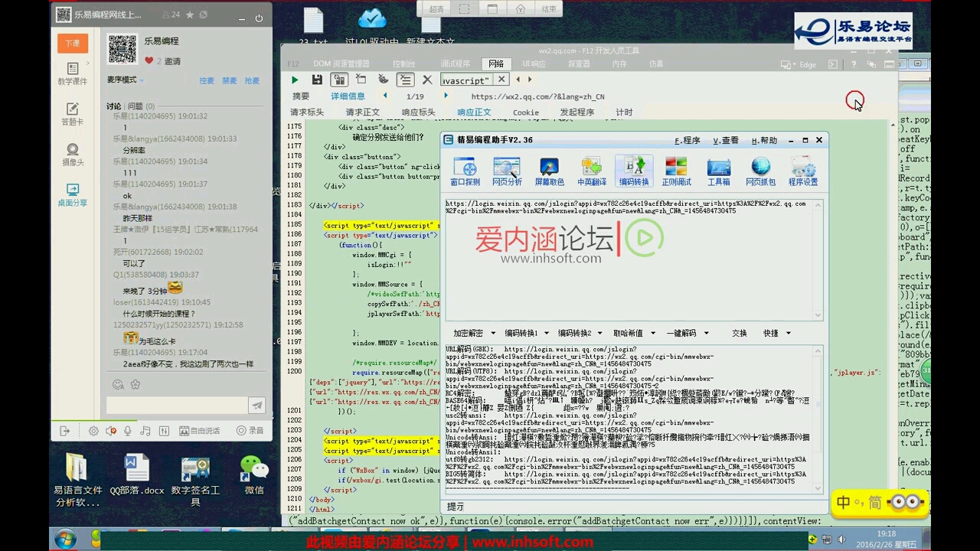Screen dimensions: 980x551
Task: Click save (floppy disk) icon in F12 toolbar
Action: pyautogui.click(x=317, y=80)
